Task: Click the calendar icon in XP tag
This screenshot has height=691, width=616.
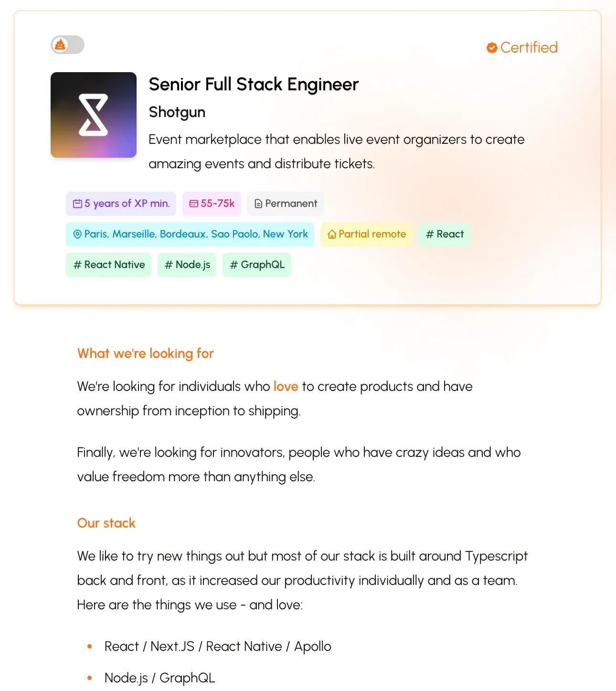Action: click(x=77, y=204)
